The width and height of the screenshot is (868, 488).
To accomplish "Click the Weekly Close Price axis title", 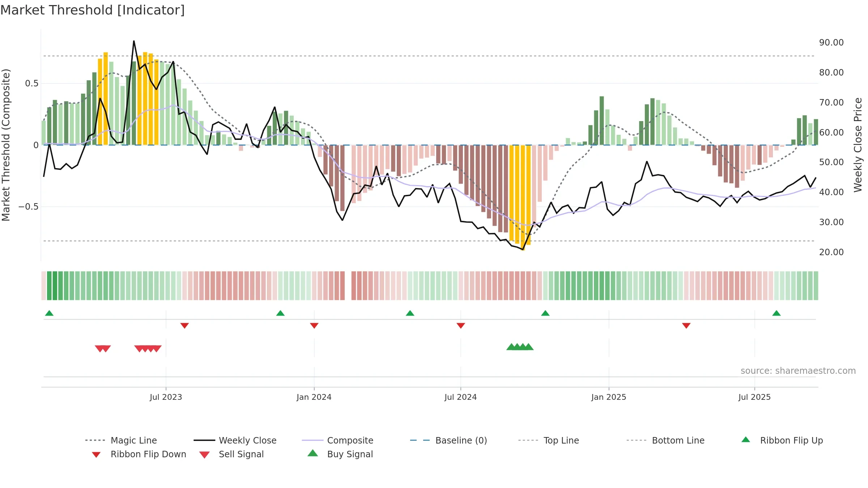I will [858, 145].
